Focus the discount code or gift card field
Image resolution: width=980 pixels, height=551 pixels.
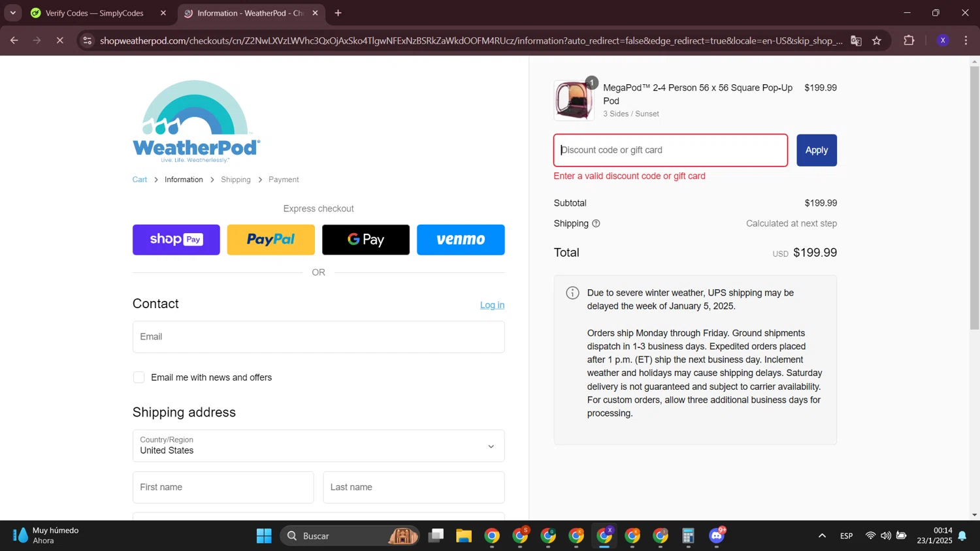[670, 150]
